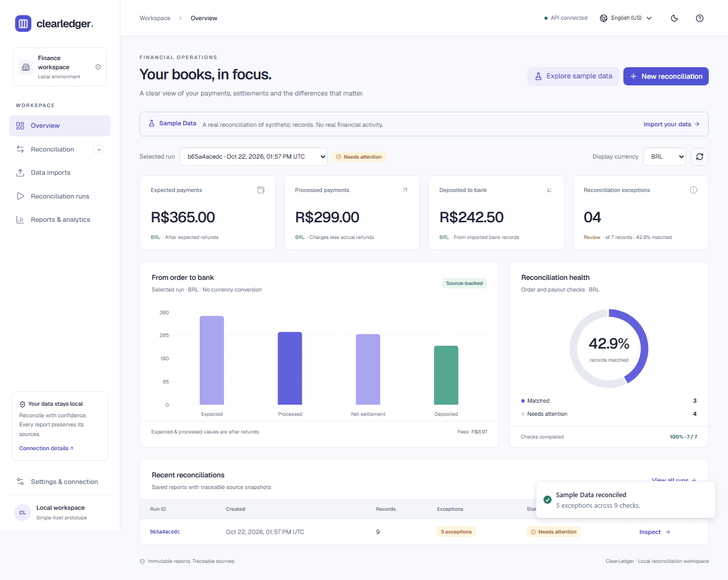The height and width of the screenshot is (580, 728).
Task: Go to Reconciliation in the sidebar
Action: coord(60,150)
